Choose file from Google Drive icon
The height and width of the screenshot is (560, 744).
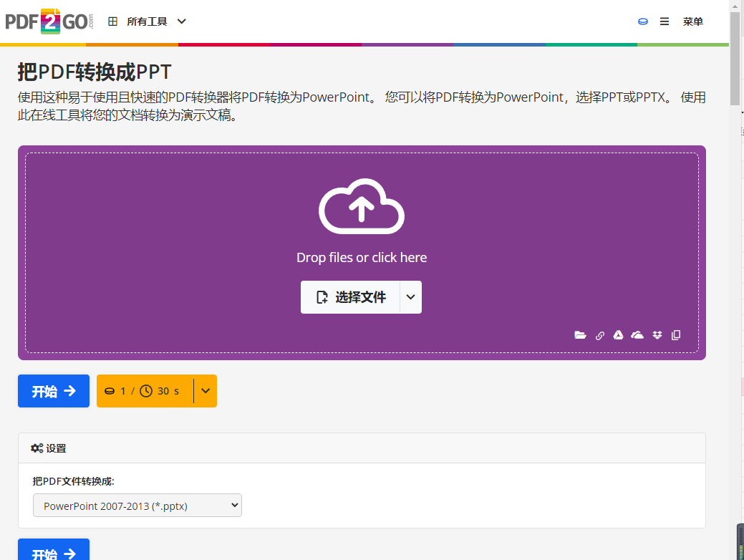point(618,335)
